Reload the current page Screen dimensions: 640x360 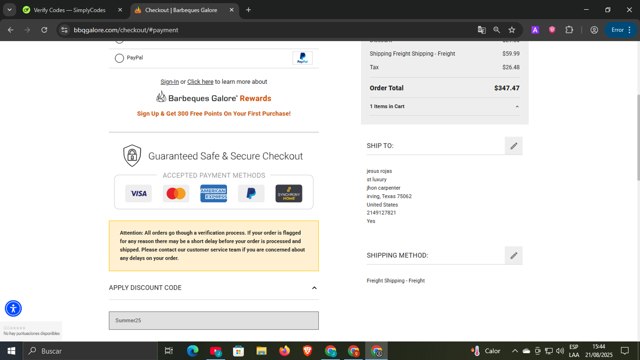[x=44, y=30]
